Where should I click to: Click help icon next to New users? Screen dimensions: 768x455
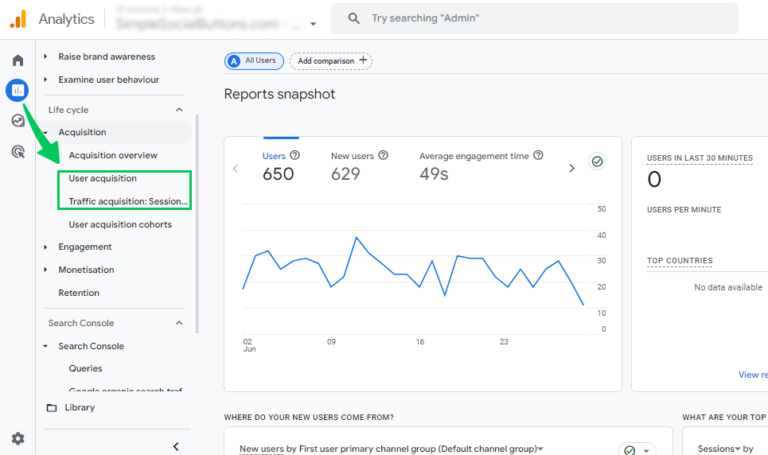click(383, 156)
